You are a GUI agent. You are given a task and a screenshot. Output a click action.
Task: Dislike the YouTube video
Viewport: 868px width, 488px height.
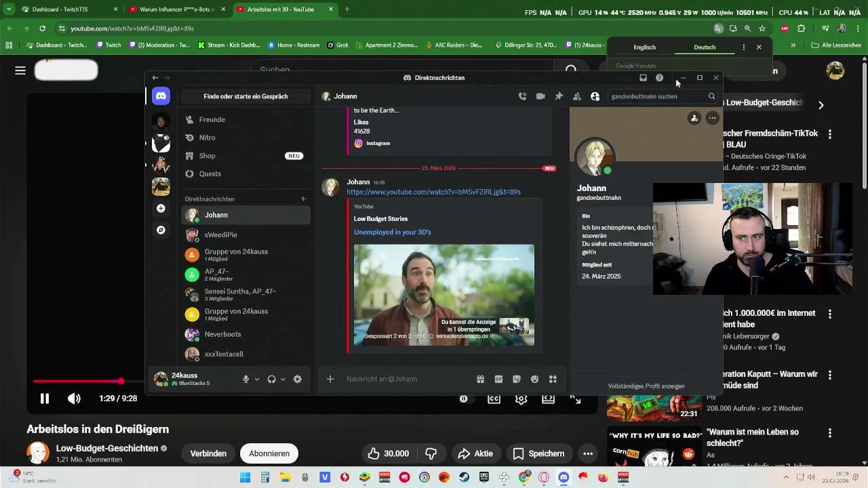tap(431, 453)
